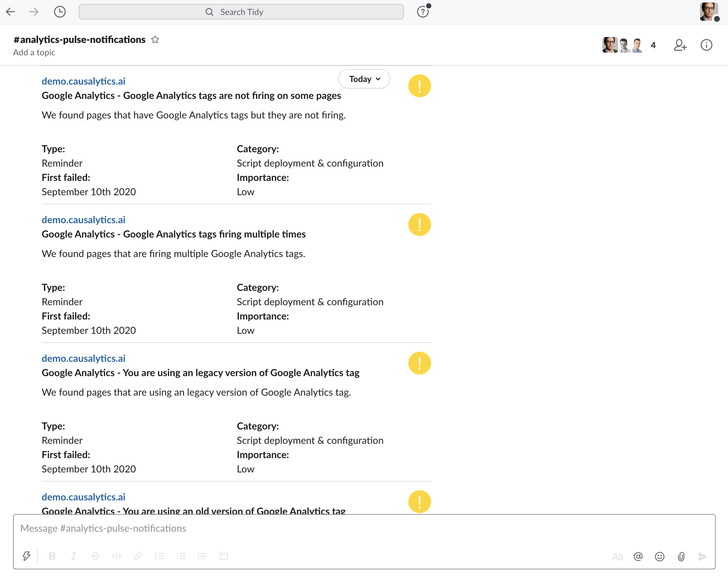Viewport: 728px width, 585px height.
Task: Toggle bold formatting
Action: point(52,556)
